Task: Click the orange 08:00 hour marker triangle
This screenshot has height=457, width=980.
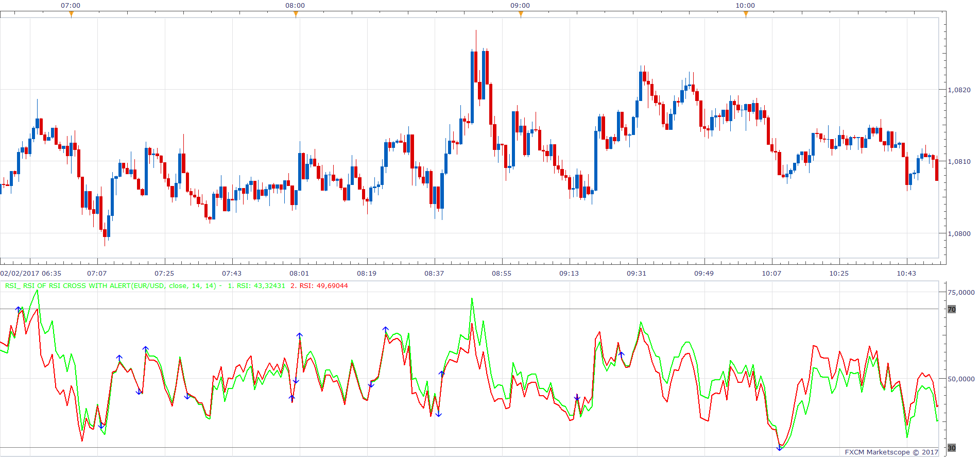Action: [x=296, y=14]
